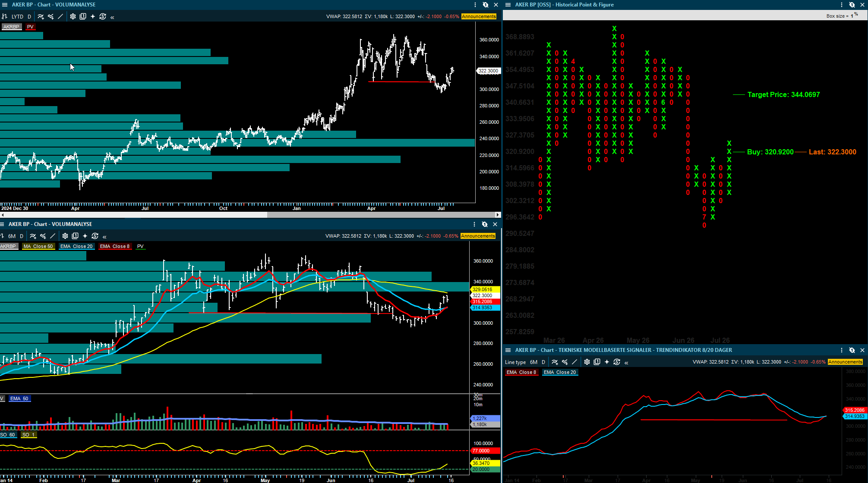Toggle EMA Close 8 tag in TRENDINDIKATOR chart
This screenshot has width=868, height=483.
tap(521, 372)
